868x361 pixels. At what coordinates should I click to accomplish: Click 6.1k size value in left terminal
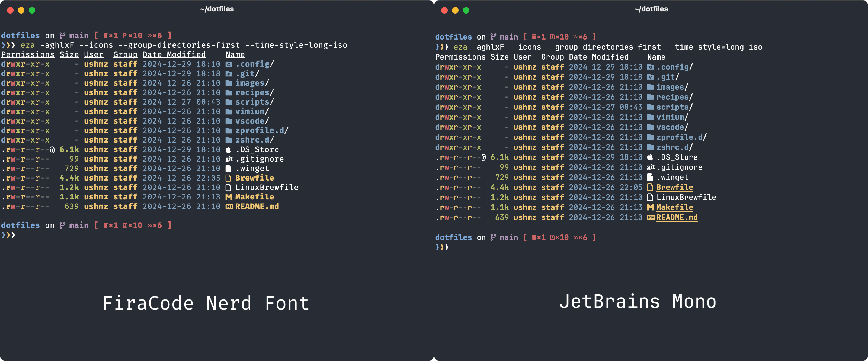tap(69, 149)
